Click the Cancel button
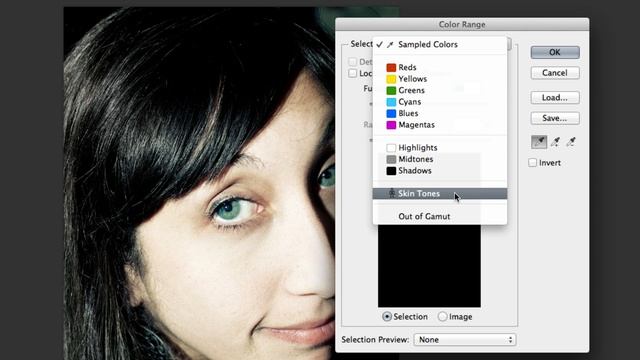 click(x=555, y=73)
